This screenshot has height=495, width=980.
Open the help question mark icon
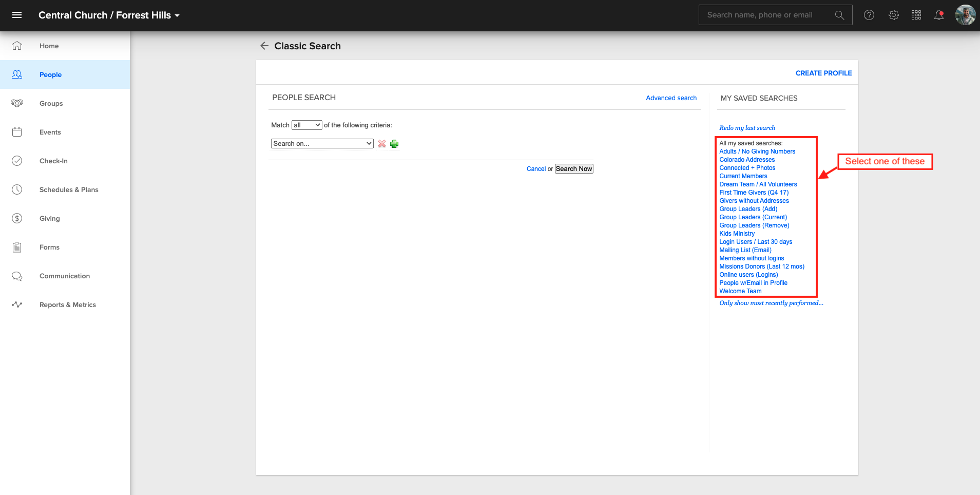click(869, 15)
